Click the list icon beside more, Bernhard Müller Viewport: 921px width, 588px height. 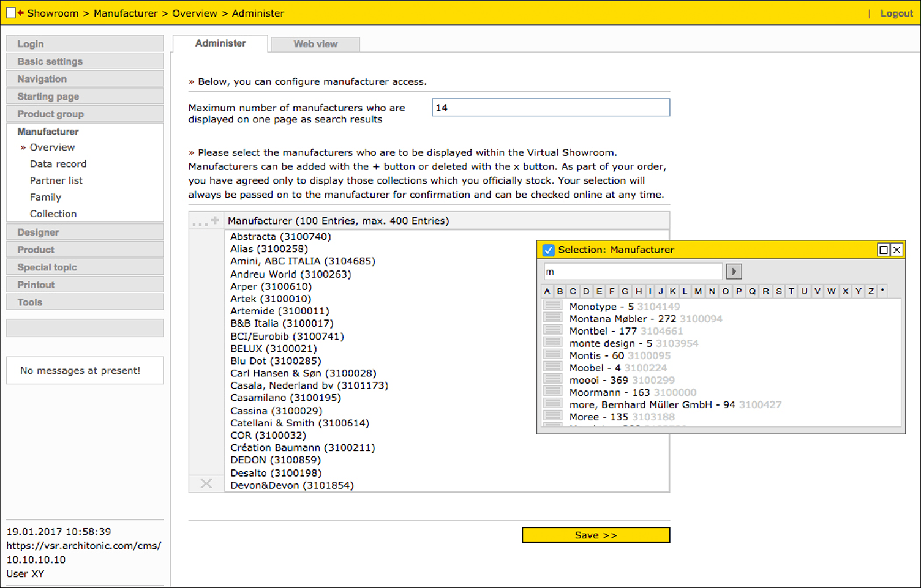[553, 404]
